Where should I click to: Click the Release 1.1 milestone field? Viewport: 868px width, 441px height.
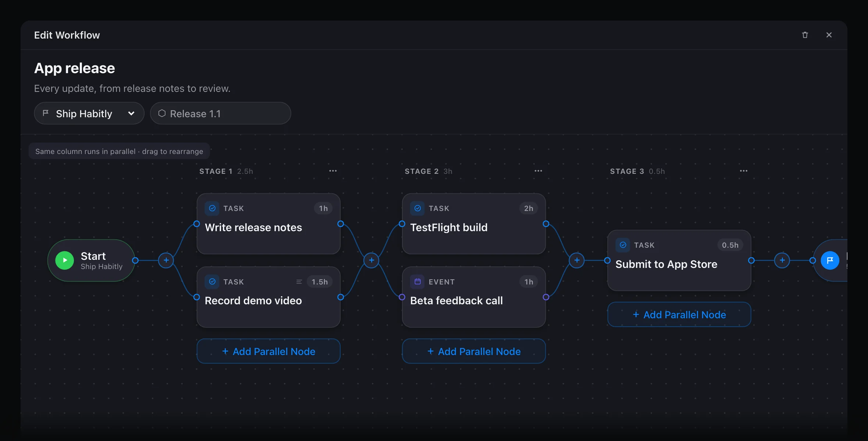tap(220, 114)
